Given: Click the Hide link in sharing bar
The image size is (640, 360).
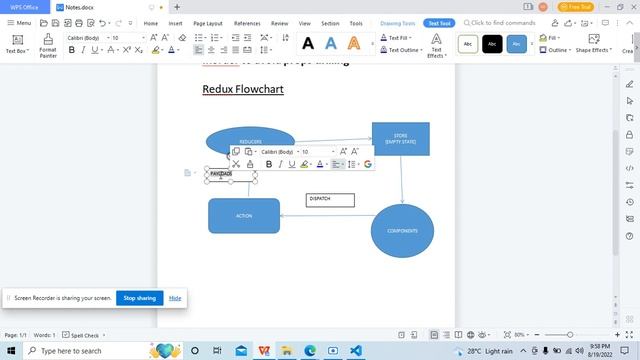Looking at the screenshot, I should pyautogui.click(x=175, y=298).
